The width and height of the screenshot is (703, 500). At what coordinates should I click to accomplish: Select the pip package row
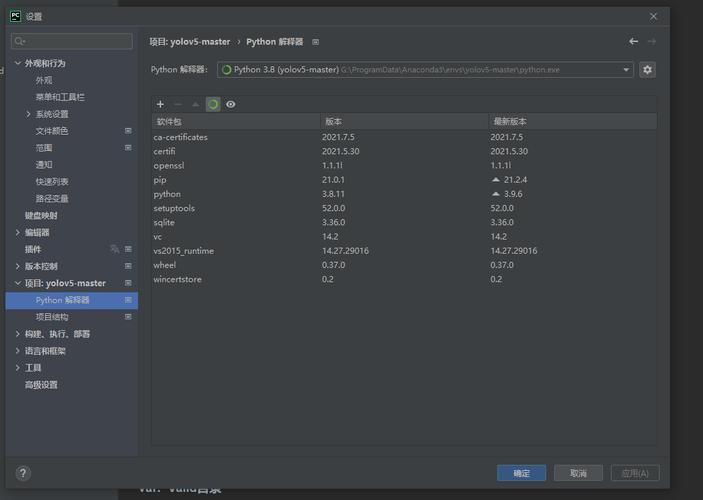404,180
